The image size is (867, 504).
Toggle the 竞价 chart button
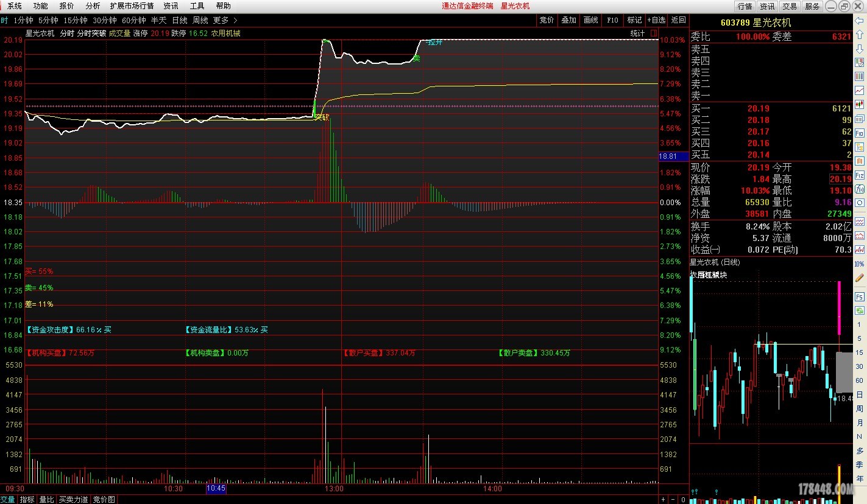coord(547,20)
